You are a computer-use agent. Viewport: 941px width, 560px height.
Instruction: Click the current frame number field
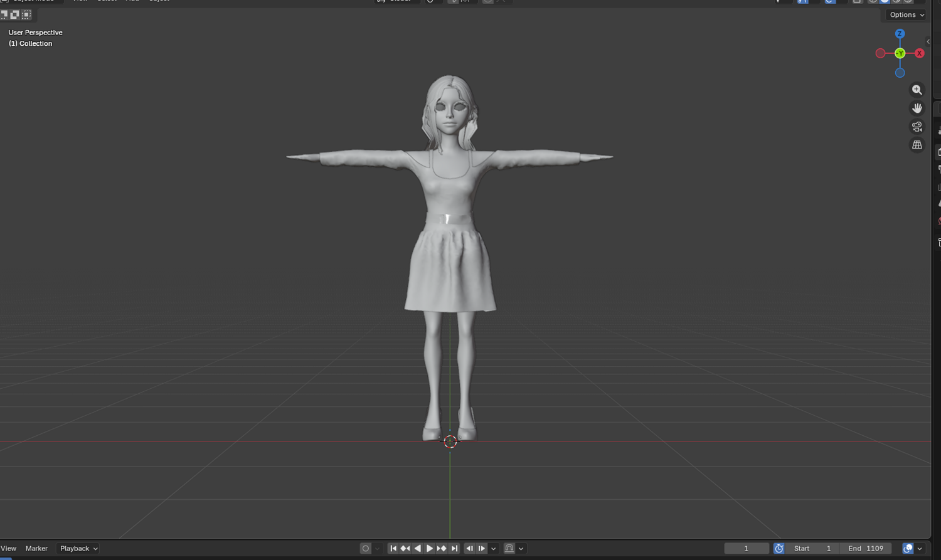pyautogui.click(x=747, y=549)
